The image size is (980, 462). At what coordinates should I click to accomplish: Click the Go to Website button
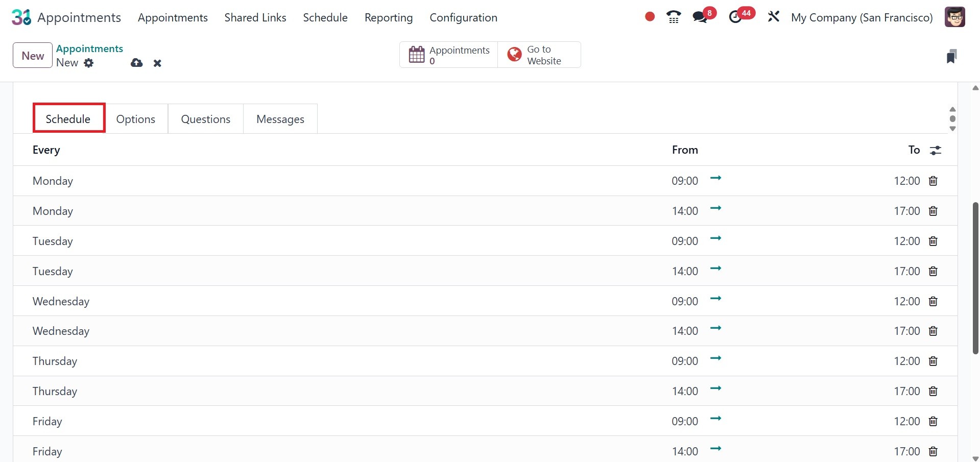coord(539,55)
